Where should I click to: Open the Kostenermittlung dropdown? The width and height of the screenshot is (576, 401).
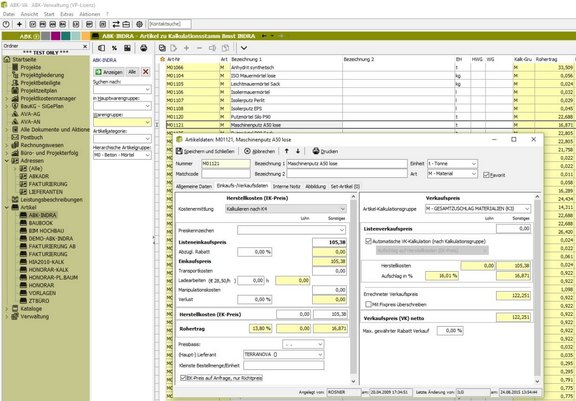pyautogui.click(x=343, y=209)
